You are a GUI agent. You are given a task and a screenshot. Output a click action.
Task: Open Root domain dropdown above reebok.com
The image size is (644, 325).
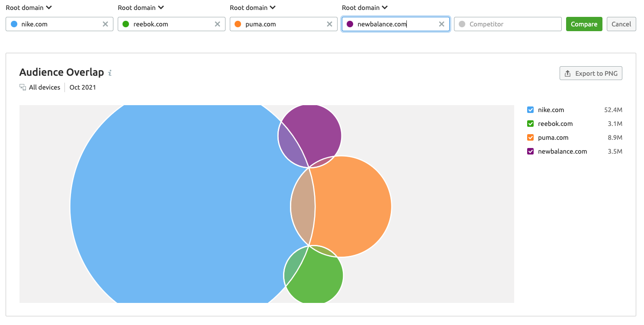tap(141, 8)
